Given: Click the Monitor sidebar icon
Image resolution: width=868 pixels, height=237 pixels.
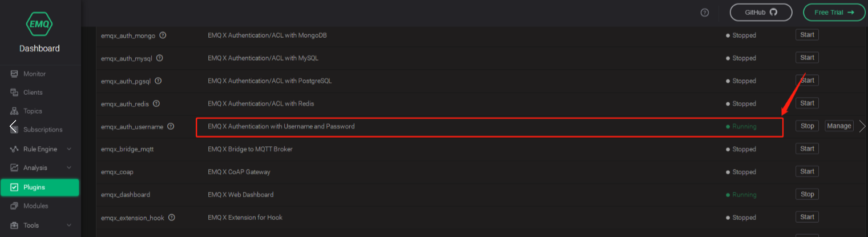Looking at the screenshot, I should (14, 74).
